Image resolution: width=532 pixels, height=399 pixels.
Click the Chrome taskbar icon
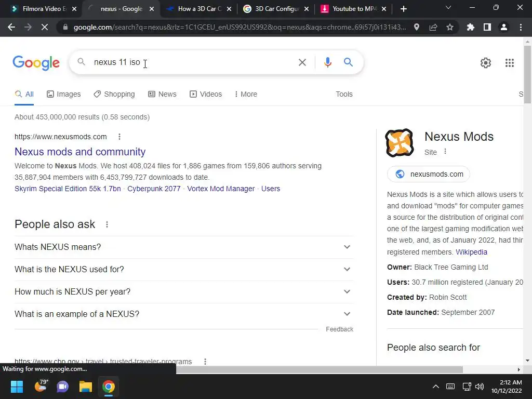[x=109, y=387]
